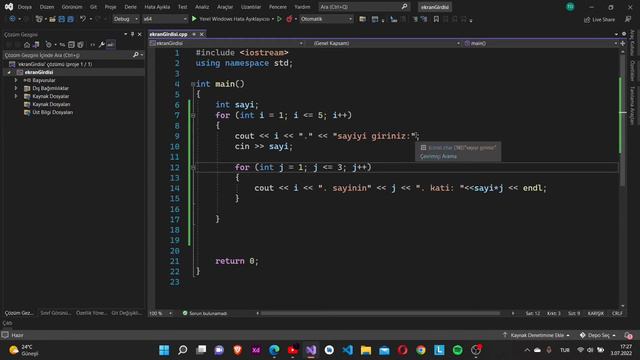Select Kaynak Dosyalar folder under Dış Bağımlılıklar
Viewport: 640px width, 360px height.
[51, 96]
